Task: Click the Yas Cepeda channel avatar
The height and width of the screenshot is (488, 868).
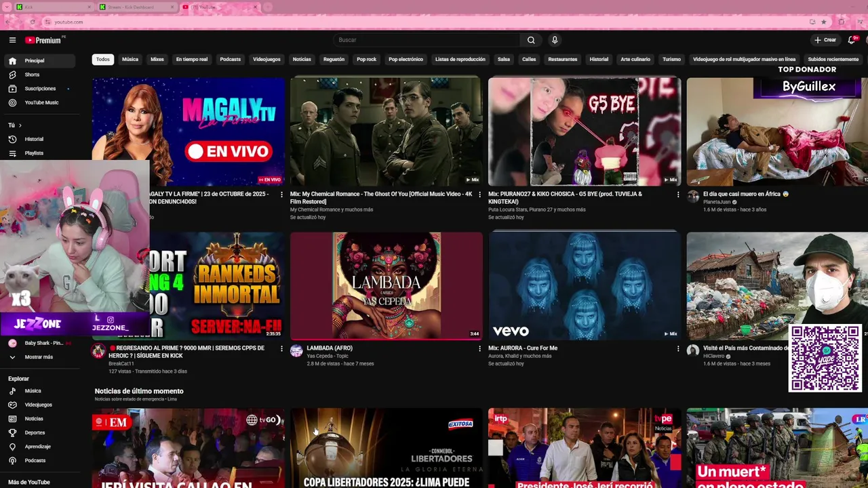Action: point(296,350)
